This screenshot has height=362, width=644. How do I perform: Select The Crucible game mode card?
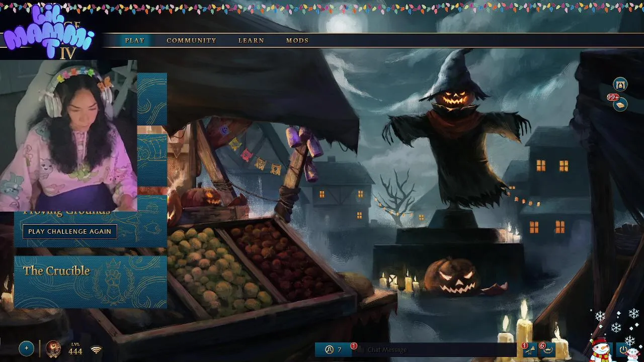pyautogui.click(x=91, y=282)
